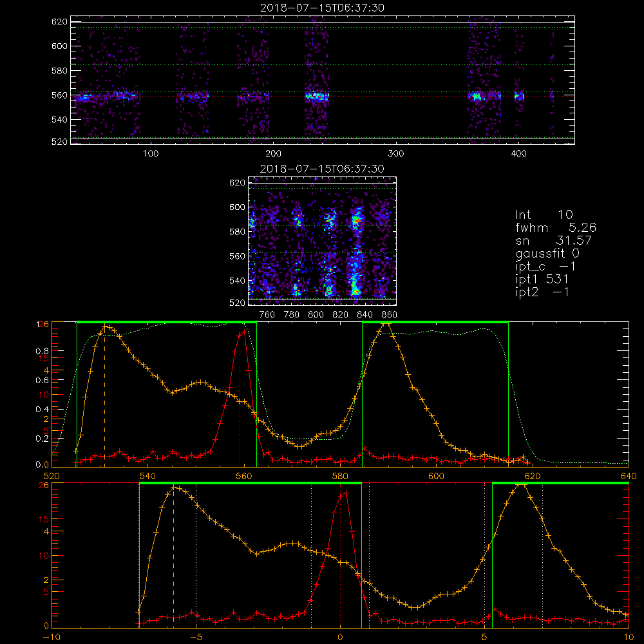Screen dimensions: 644x644
Task: Click the orange peak near 6 in bottom plot
Action: pos(520,486)
